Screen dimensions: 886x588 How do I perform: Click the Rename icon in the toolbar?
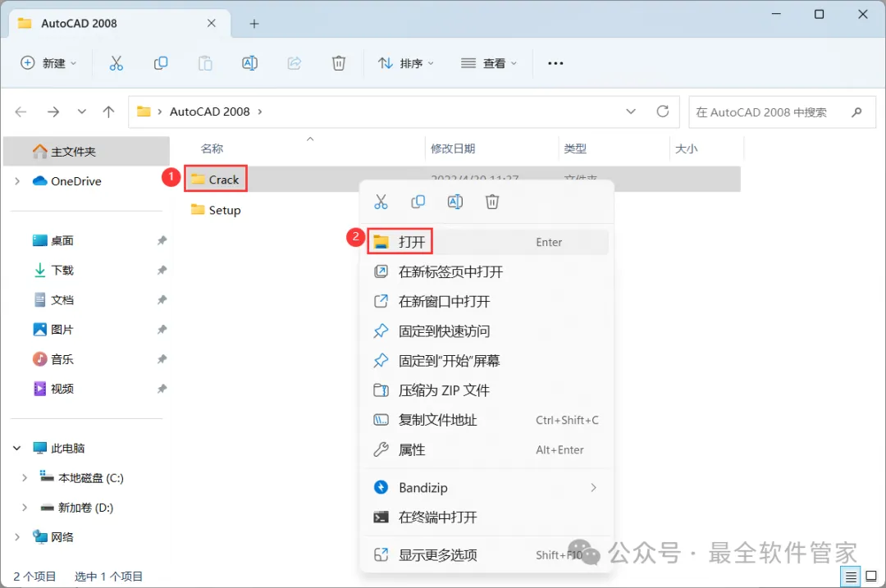point(249,63)
